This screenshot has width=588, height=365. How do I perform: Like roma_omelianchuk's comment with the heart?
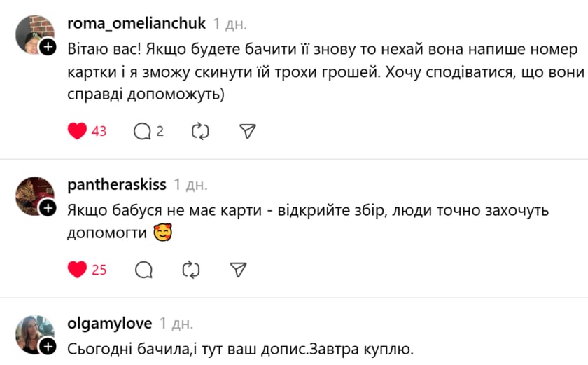(78, 130)
